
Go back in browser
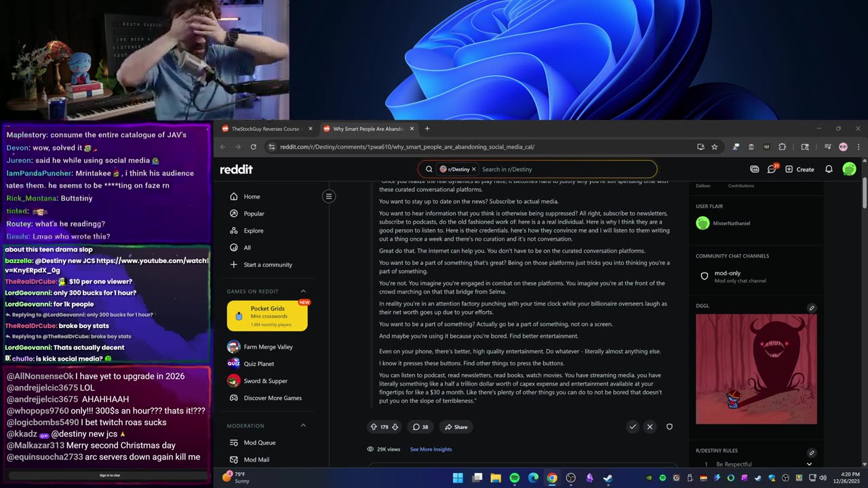click(223, 146)
